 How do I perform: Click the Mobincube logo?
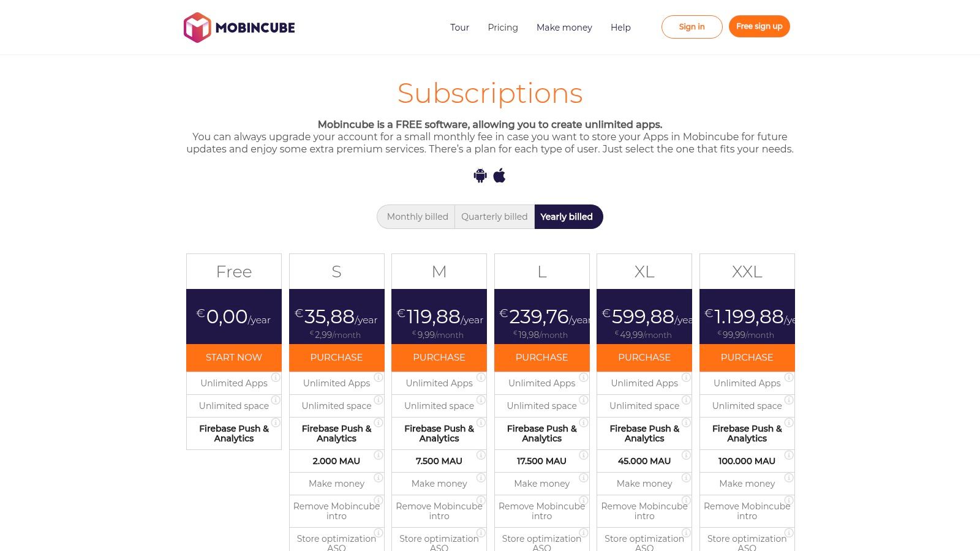[x=239, y=27]
